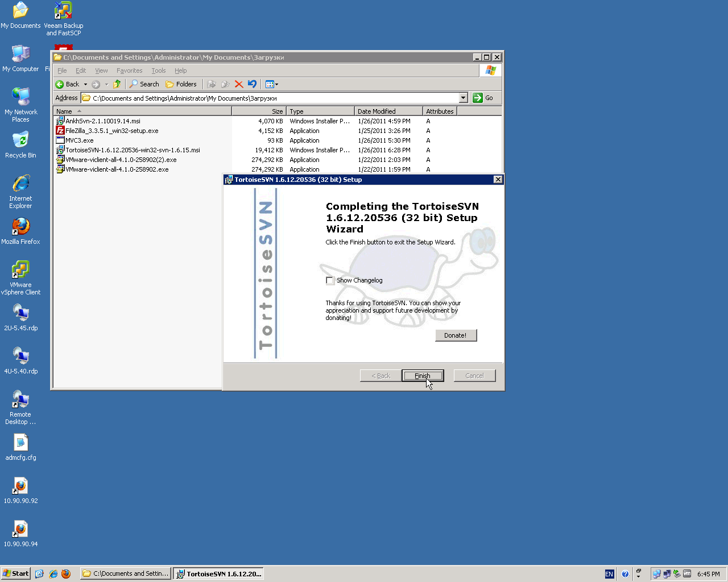Screen dimensions: 728x582
Task: Sort files by Date Modified column header
Action: click(x=388, y=111)
